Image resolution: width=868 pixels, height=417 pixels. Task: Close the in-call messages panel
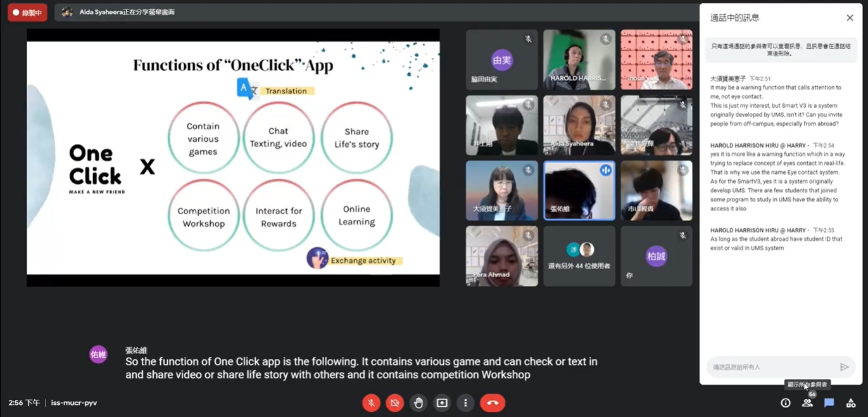pos(850,18)
